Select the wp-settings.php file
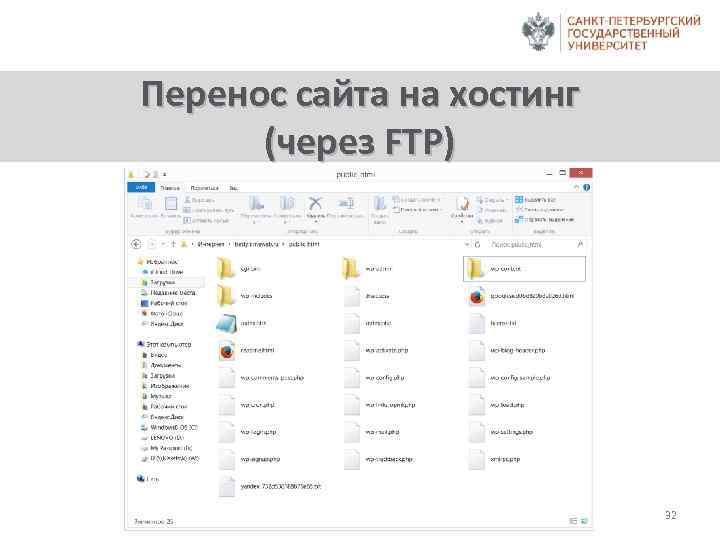 point(501,432)
